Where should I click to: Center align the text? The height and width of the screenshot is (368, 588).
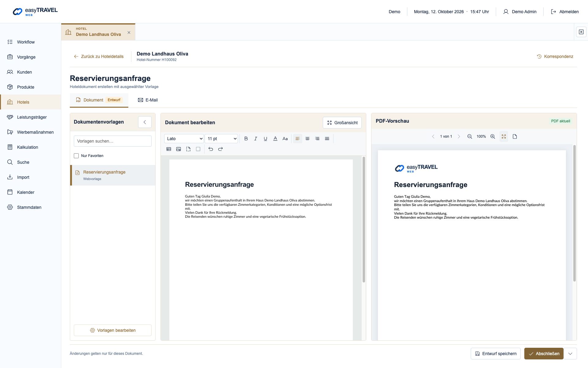307,139
